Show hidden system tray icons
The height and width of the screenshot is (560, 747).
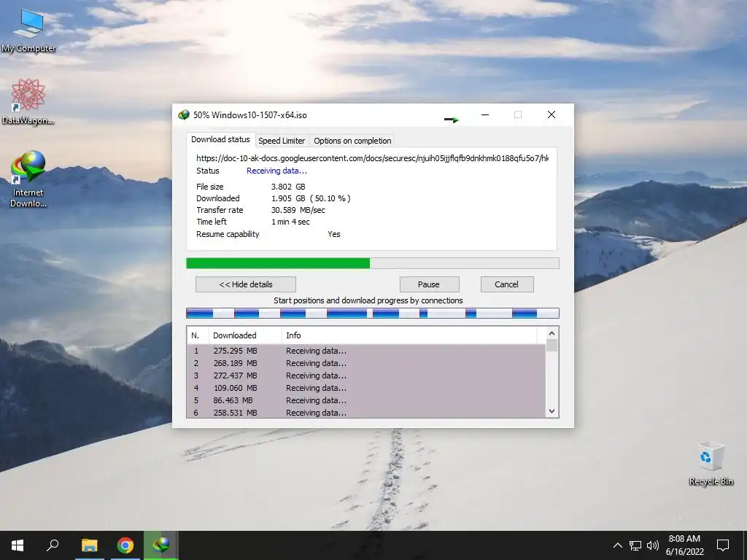pos(617,545)
